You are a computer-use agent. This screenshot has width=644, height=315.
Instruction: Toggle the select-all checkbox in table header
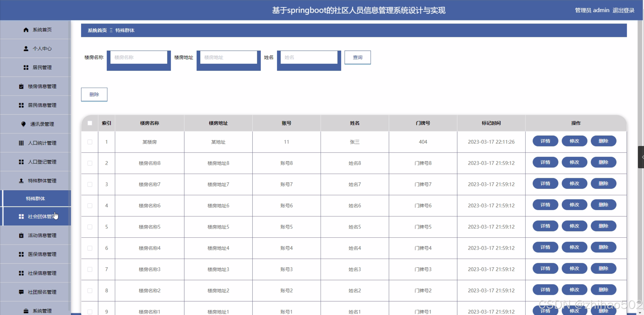click(90, 123)
